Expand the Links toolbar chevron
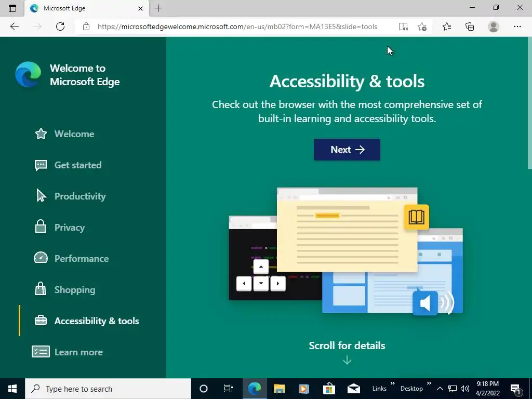532x399 pixels. [x=393, y=383]
